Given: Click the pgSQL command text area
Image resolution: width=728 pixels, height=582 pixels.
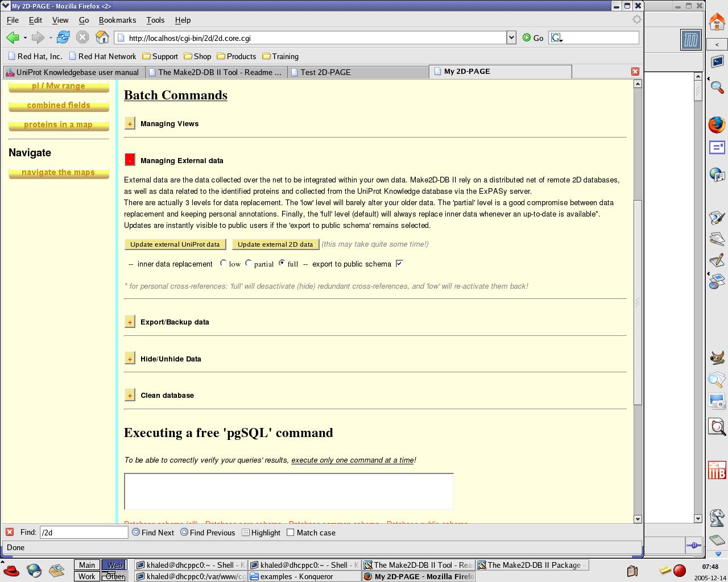Looking at the screenshot, I should tap(289, 491).
